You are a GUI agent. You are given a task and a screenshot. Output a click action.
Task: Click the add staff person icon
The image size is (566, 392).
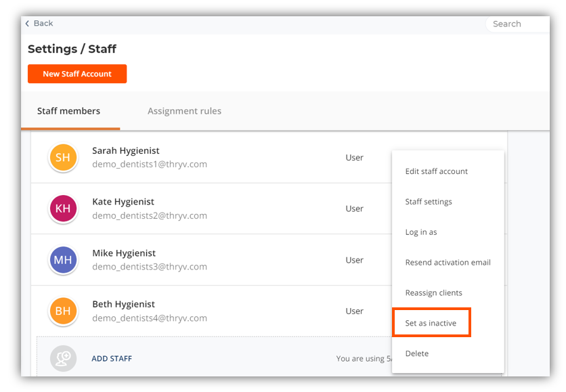click(x=64, y=358)
